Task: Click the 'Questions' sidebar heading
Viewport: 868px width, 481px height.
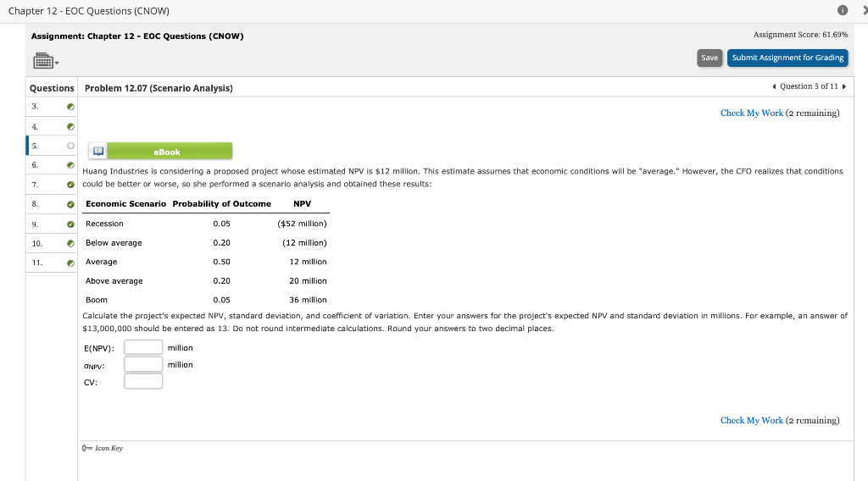Action: click(x=52, y=88)
